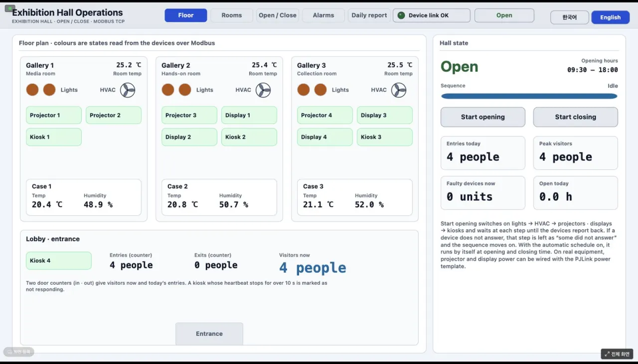
Task: Select the Display 1 device tile
Action: click(249, 115)
